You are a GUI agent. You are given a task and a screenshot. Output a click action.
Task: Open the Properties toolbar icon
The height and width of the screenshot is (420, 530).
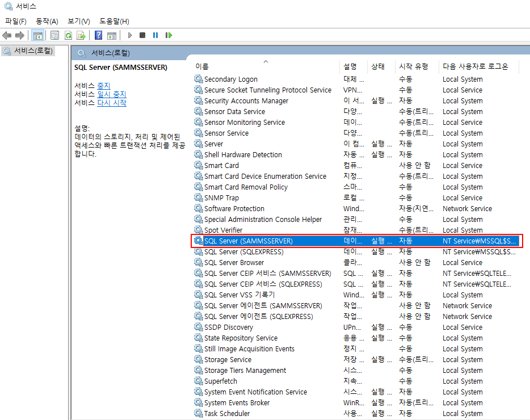pyautogui.click(x=54, y=35)
